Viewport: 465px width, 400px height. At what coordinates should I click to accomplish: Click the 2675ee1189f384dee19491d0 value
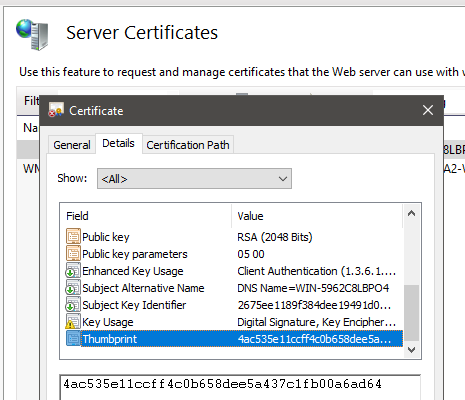(314, 305)
